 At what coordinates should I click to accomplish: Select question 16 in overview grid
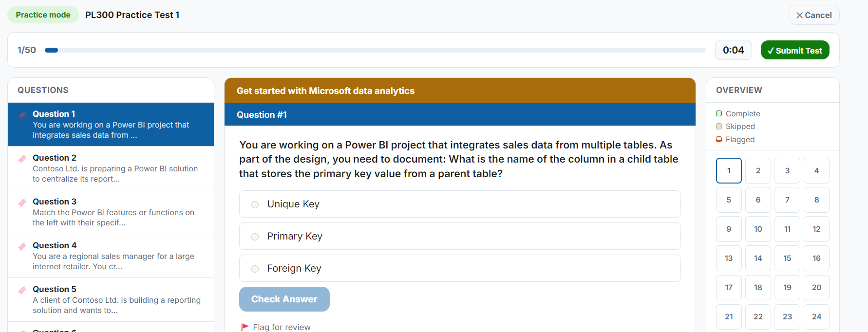816,258
